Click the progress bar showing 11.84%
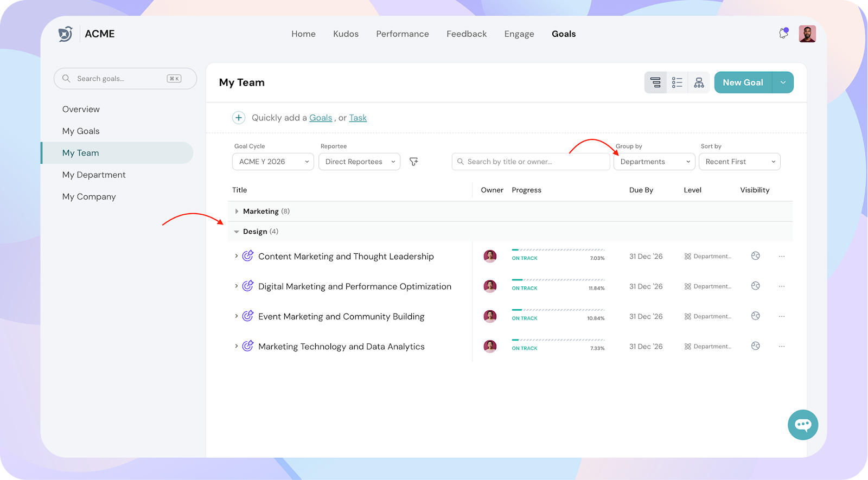The width and height of the screenshot is (868, 480). [x=558, y=280]
